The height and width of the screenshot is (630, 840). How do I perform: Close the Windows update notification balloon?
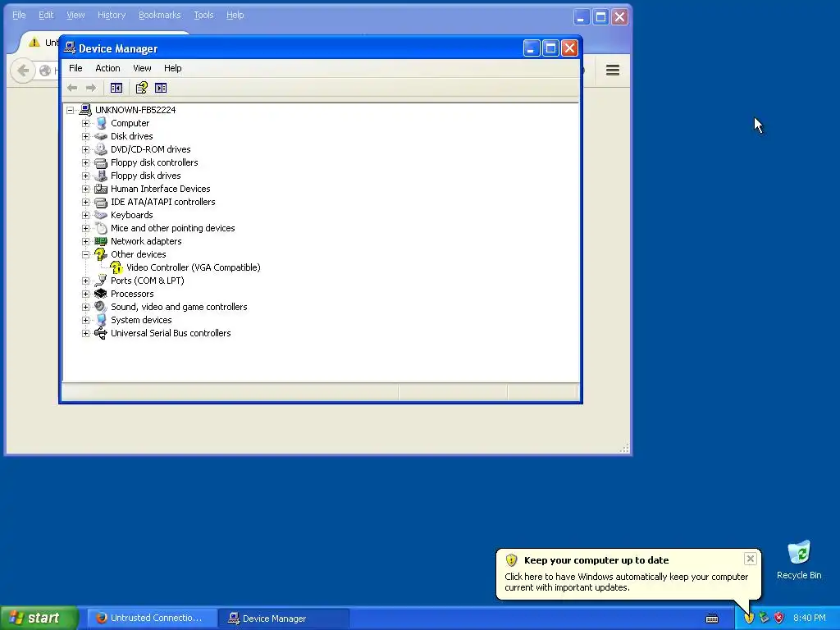750,559
